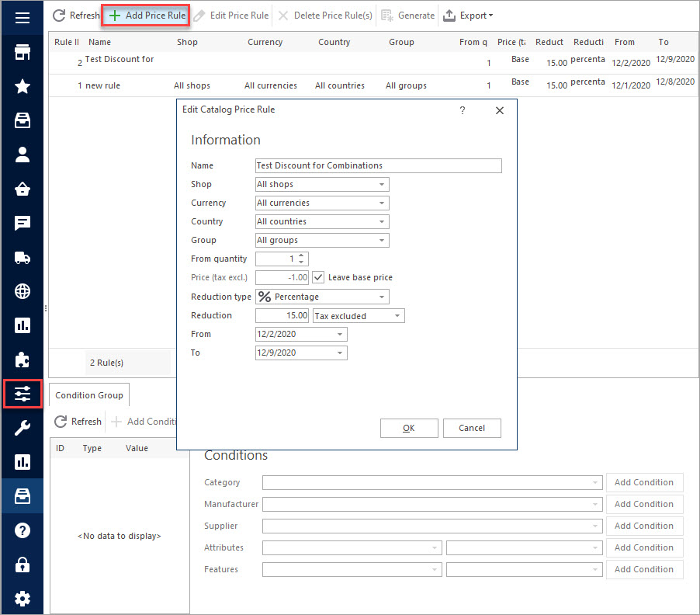Expand the Reduction type dropdown
Viewport: 700px width, 615px height.
pyautogui.click(x=322, y=297)
